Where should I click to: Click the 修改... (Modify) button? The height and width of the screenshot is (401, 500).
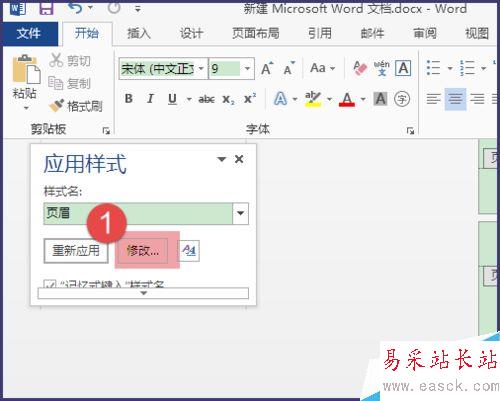tap(143, 251)
